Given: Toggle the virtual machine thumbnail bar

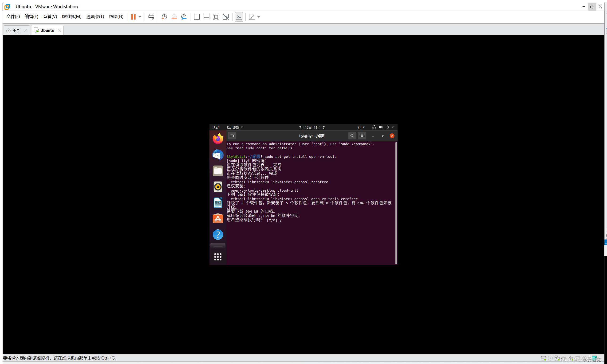Looking at the screenshot, I should [x=206, y=17].
